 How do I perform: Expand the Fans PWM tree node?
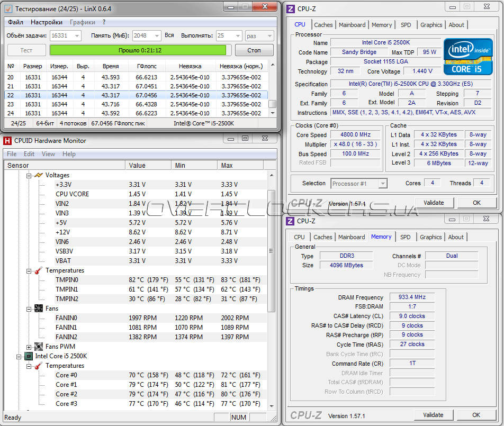click(x=29, y=347)
